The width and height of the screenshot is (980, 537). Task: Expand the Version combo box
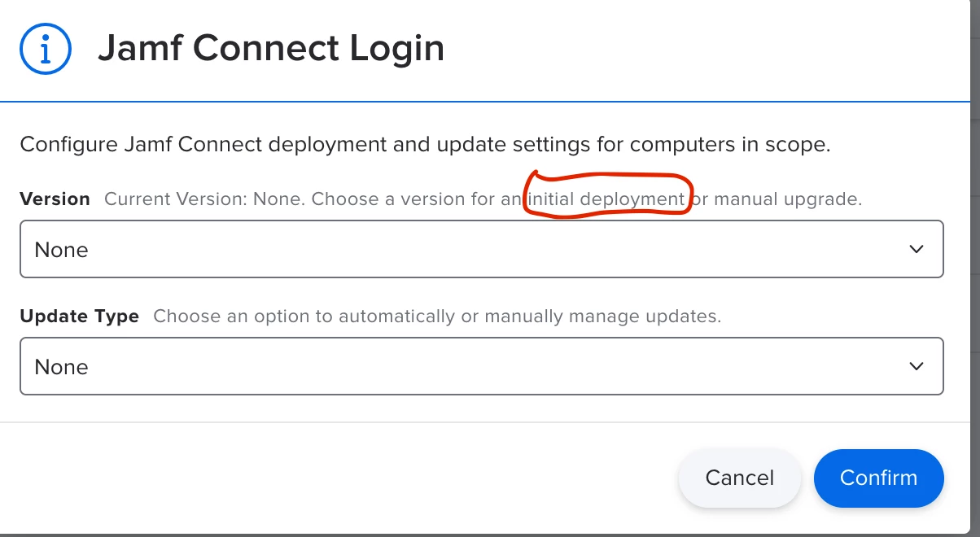pyautogui.click(x=482, y=249)
